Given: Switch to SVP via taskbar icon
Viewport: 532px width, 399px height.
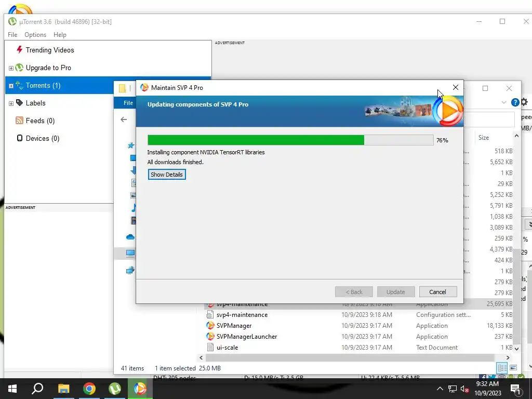Looking at the screenshot, I should pyautogui.click(x=140, y=389).
